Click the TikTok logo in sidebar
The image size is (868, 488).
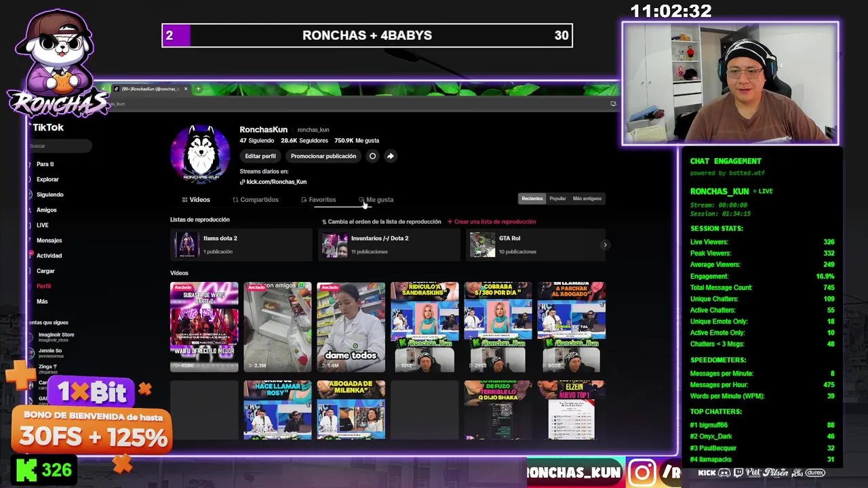click(x=47, y=127)
